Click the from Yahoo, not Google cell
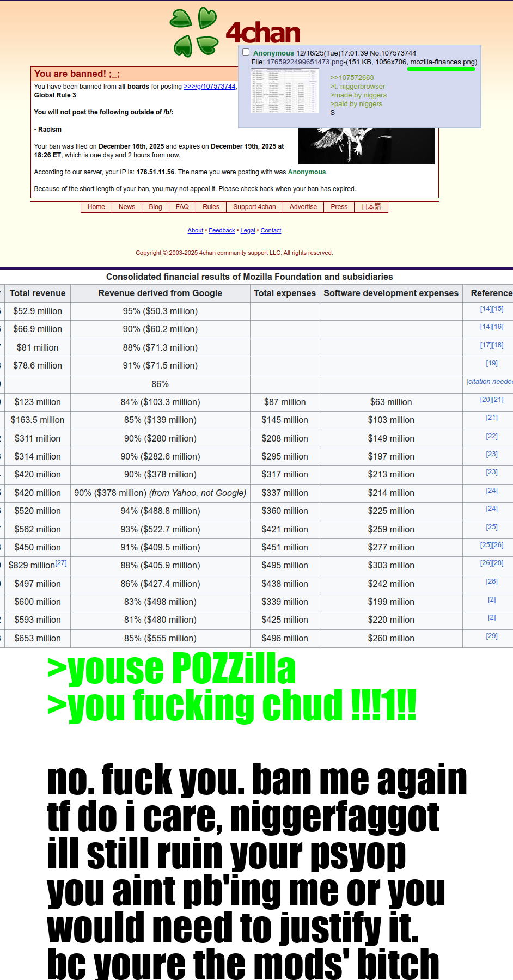 click(x=160, y=493)
